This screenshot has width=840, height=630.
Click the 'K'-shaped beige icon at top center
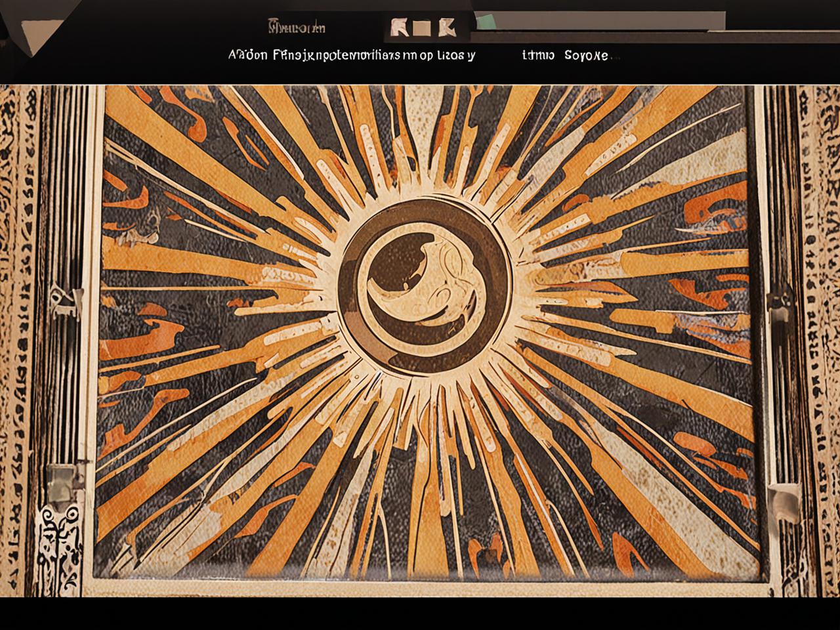[447, 27]
